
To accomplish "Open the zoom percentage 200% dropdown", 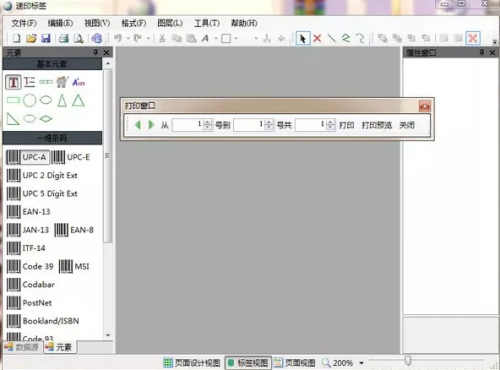I will (361, 363).
